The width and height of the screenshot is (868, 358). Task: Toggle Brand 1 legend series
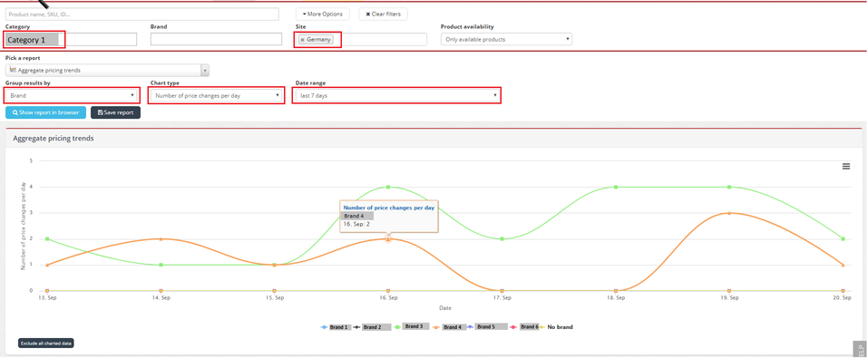click(336, 327)
